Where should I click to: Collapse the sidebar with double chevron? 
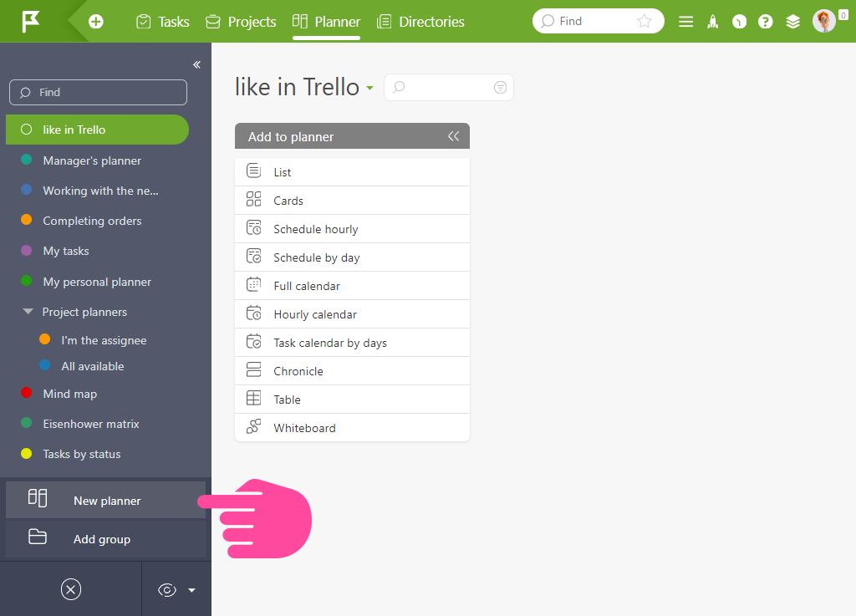pos(197,65)
